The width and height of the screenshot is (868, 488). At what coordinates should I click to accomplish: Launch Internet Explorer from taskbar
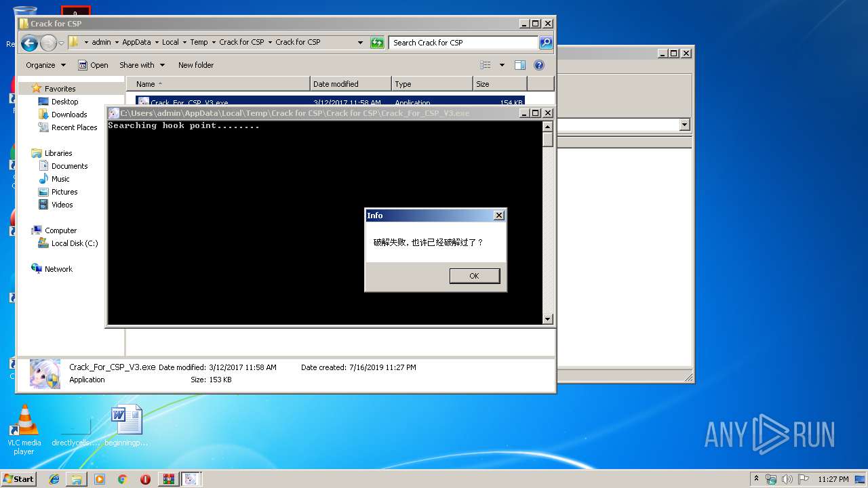[x=54, y=479]
